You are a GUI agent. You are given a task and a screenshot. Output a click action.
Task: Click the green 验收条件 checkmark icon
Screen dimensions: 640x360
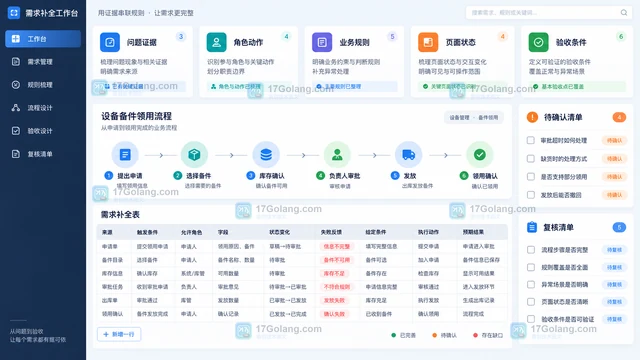538,42
